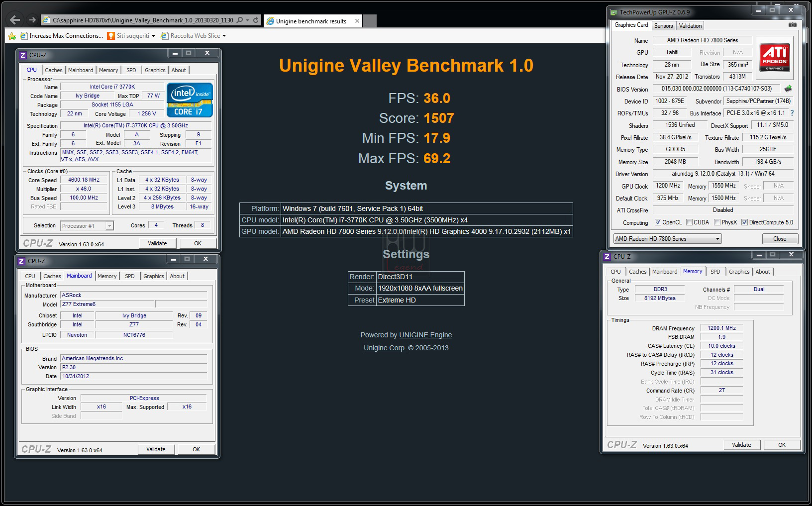Click the Z77 Extreme6 model field
812x506 pixels.
pyautogui.click(x=106, y=304)
